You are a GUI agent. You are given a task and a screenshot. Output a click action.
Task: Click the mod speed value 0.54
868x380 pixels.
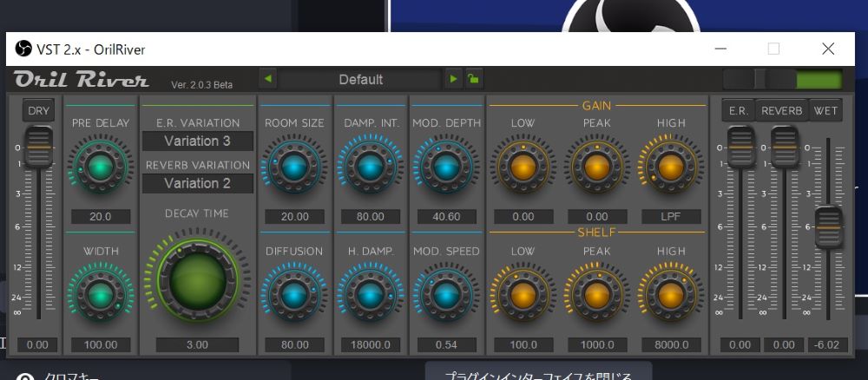click(446, 345)
